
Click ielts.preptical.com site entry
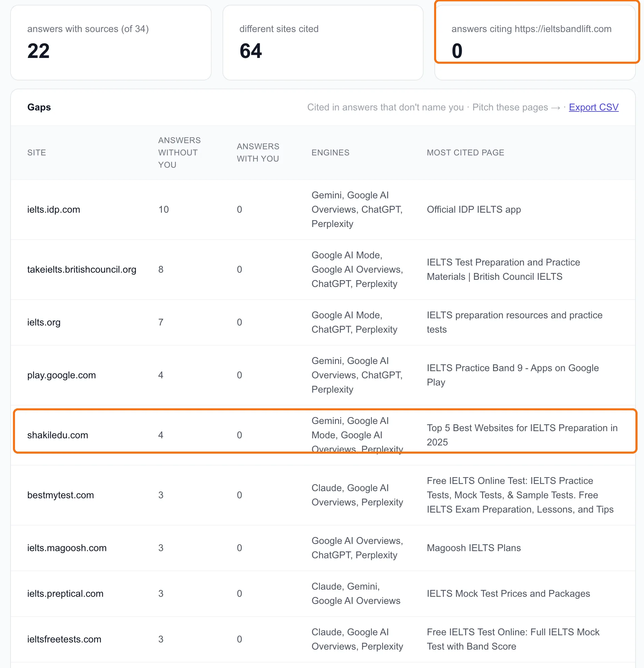click(65, 593)
